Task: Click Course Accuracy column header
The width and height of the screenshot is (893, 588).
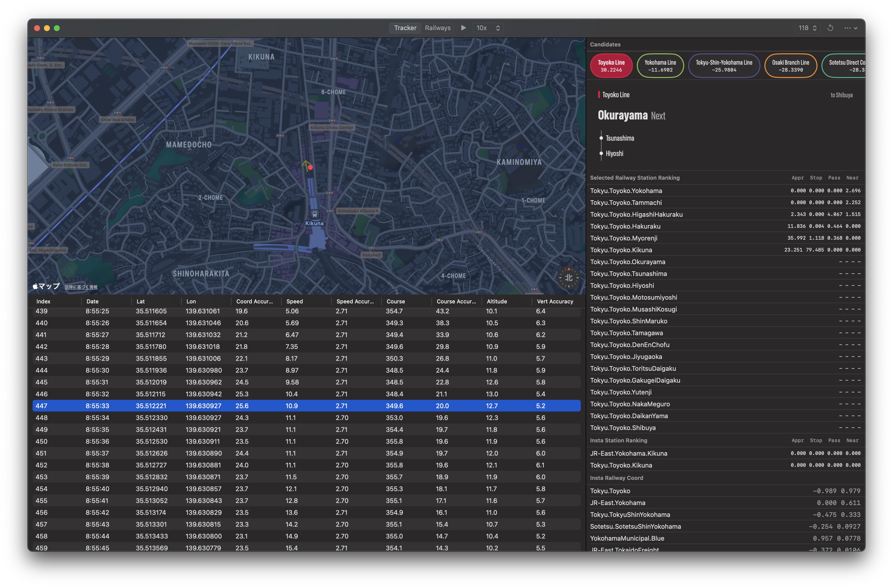Action: pyautogui.click(x=456, y=301)
